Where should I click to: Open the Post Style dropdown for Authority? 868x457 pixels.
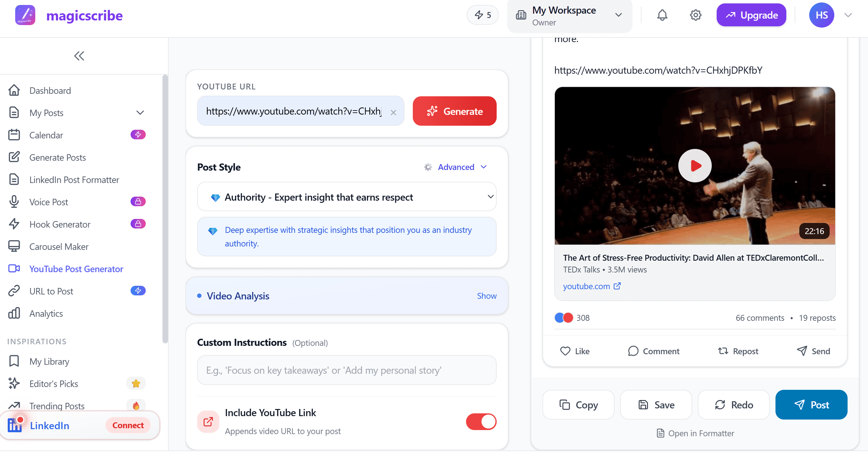[347, 197]
